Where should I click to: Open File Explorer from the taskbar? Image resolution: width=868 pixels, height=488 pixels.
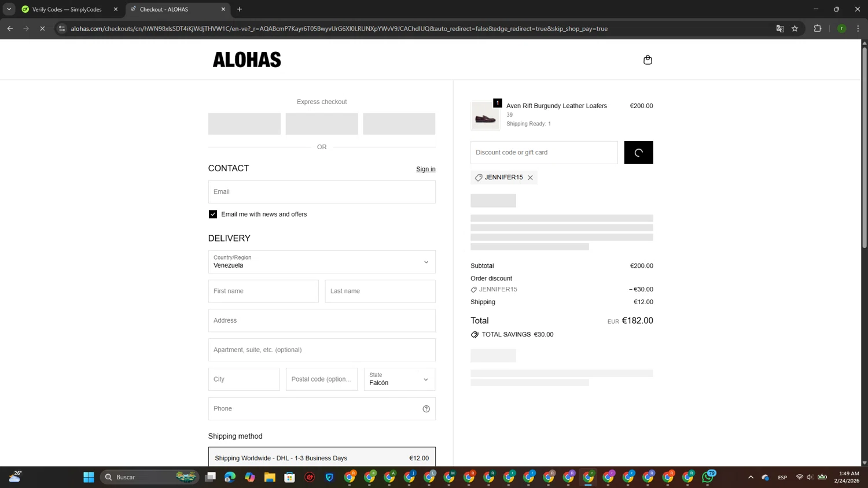point(270,477)
